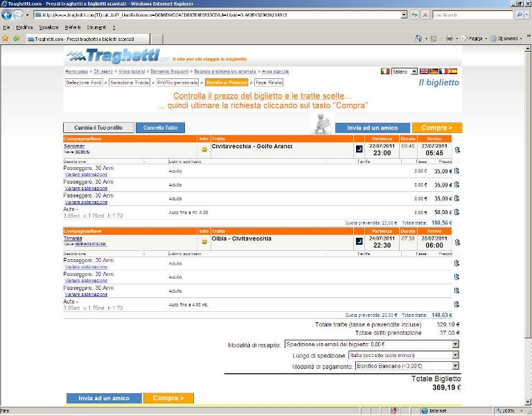Click the top Compra > button
Image resolution: width=532 pixels, height=416 pixels.
(436, 128)
